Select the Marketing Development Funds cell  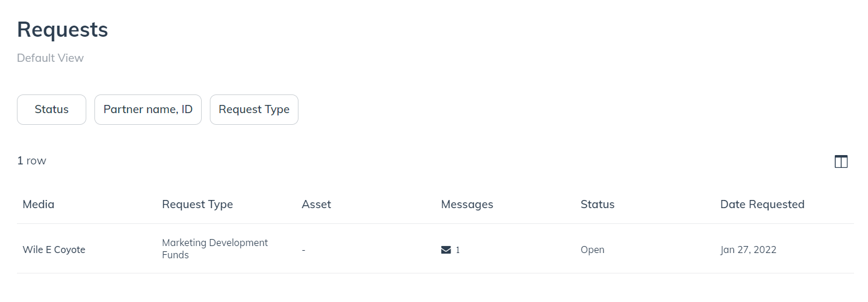pyautogui.click(x=215, y=249)
